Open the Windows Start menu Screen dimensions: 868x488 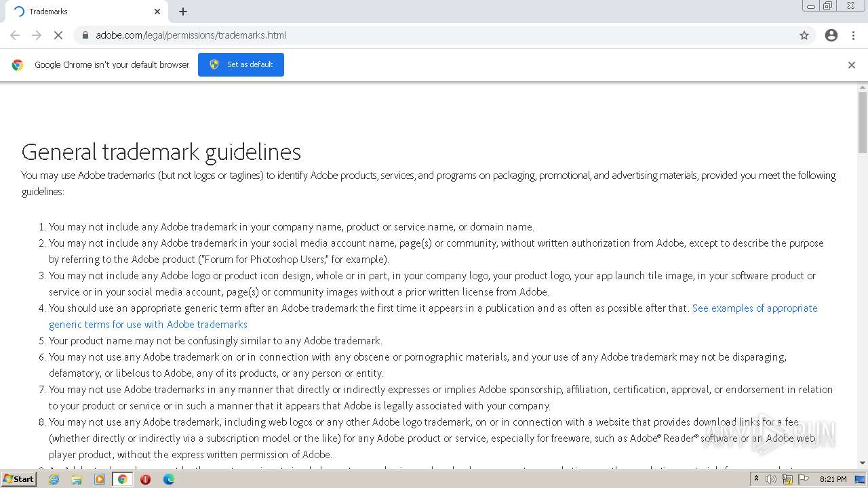(19, 479)
